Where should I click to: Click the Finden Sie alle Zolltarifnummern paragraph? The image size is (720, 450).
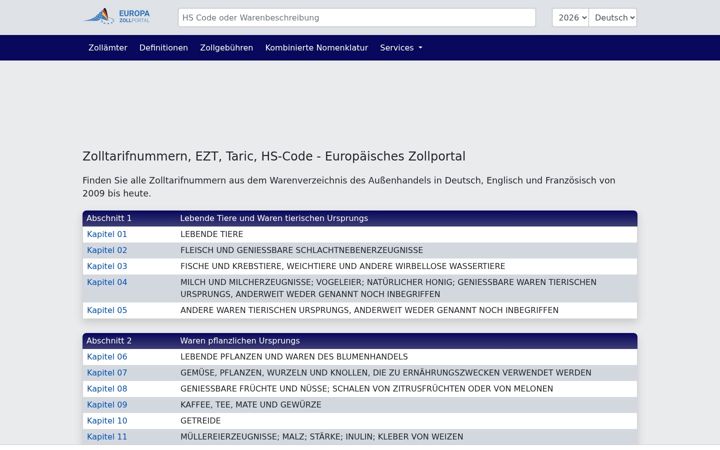pyautogui.click(x=349, y=187)
